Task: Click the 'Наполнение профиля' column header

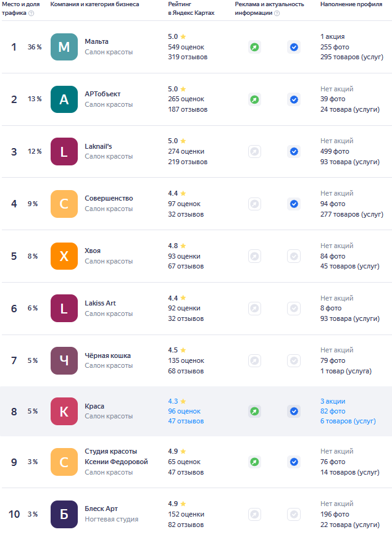Action: [351, 4]
